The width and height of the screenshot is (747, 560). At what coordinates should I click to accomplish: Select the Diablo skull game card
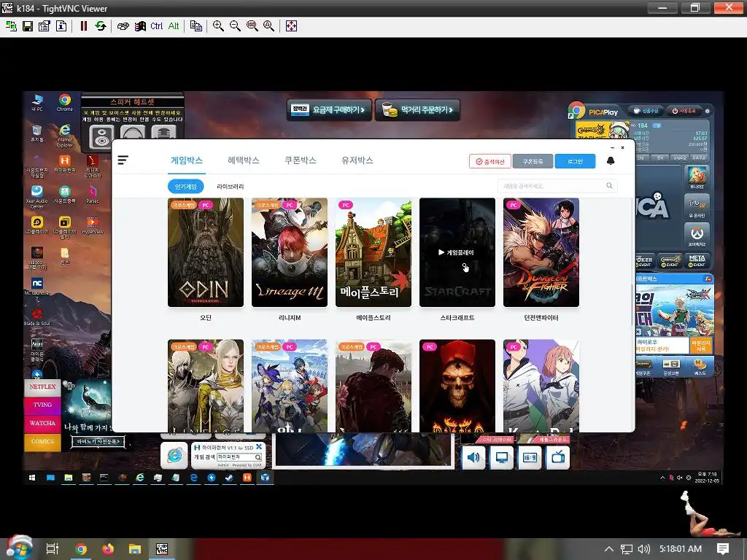pos(457,386)
